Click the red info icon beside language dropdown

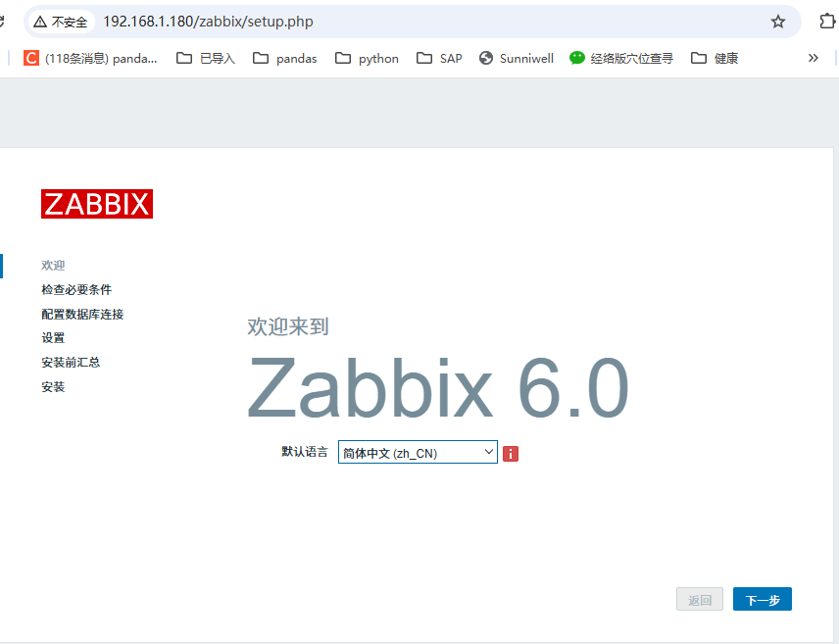[511, 454]
